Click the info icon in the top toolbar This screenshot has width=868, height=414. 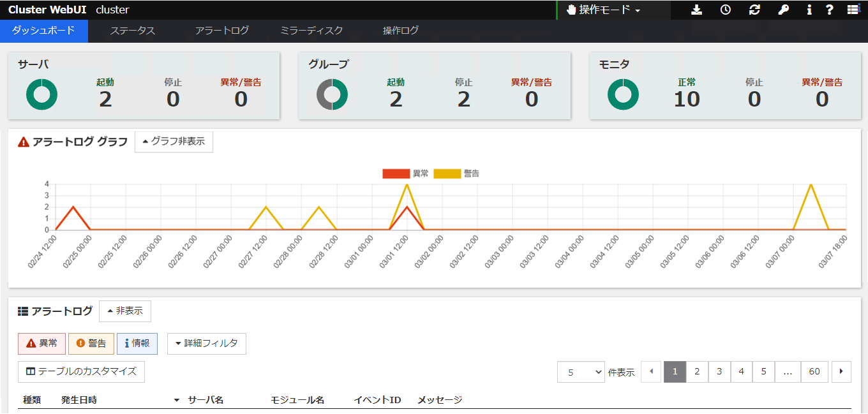809,10
